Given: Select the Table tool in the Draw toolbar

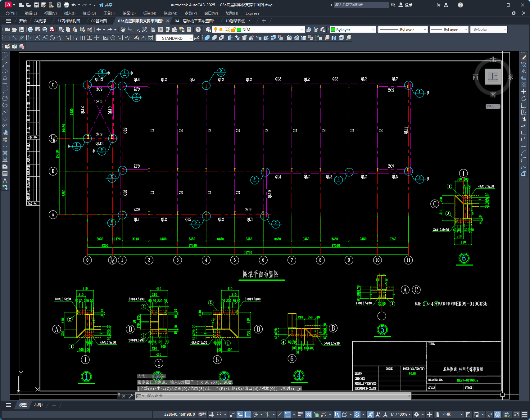Looking at the screenshot, I should (5, 174).
